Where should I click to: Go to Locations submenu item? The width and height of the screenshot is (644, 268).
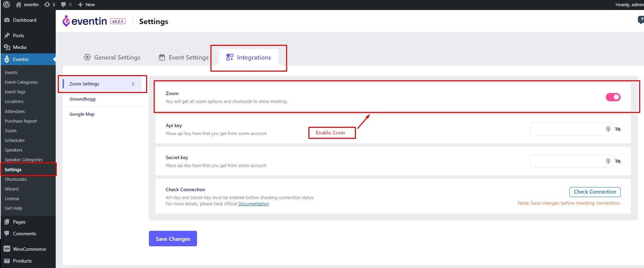point(14,101)
